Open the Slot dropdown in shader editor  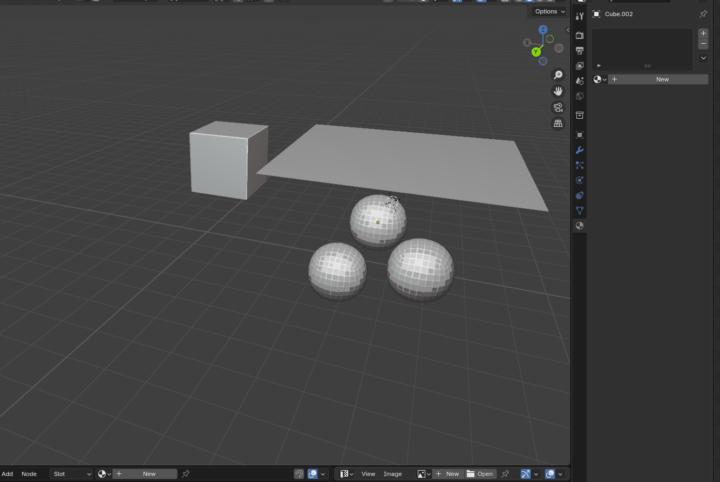[72, 474]
